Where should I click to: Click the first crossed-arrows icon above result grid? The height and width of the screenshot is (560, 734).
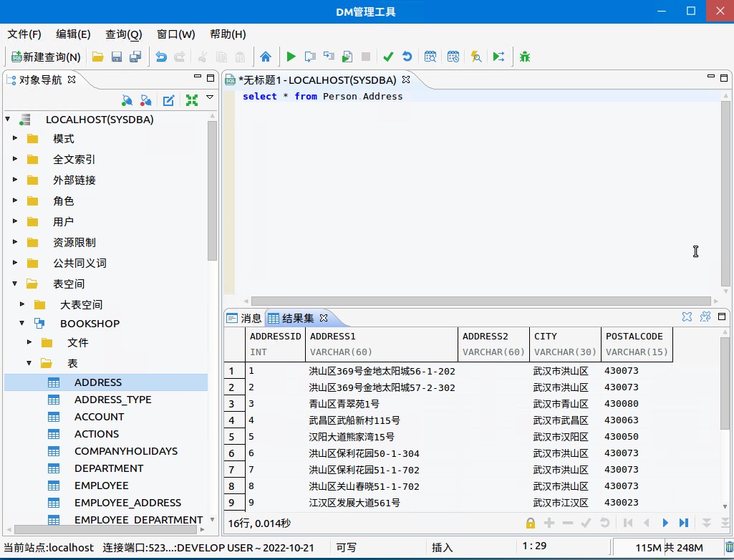[687, 317]
